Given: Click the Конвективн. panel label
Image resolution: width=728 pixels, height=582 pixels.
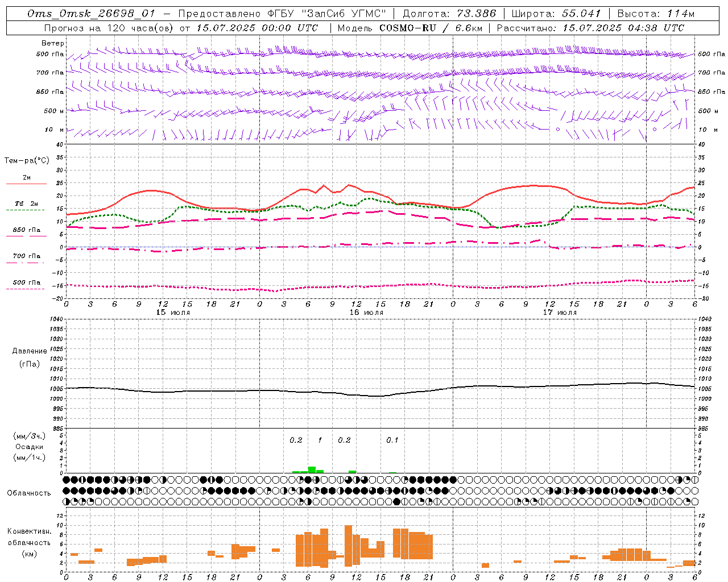Looking at the screenshot, I should (x=29, y=531).
